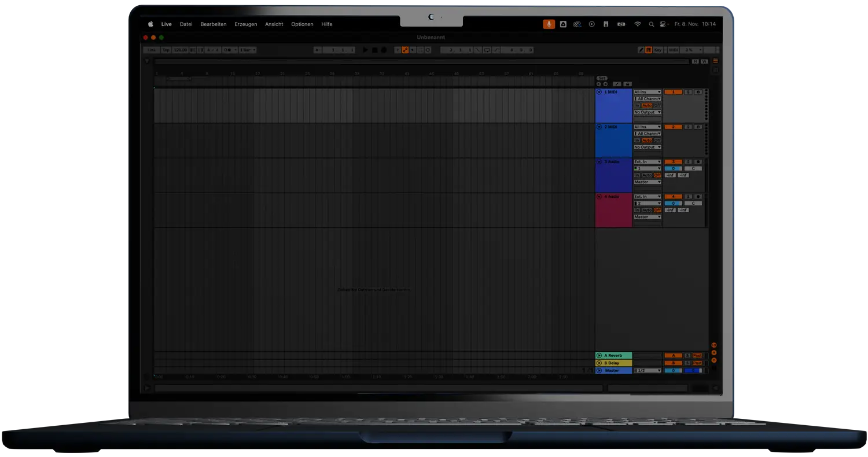The width and height of the screenshot is (868, 457).
Task: Solo the 1 MIDI track
Action: coord(688,92)
